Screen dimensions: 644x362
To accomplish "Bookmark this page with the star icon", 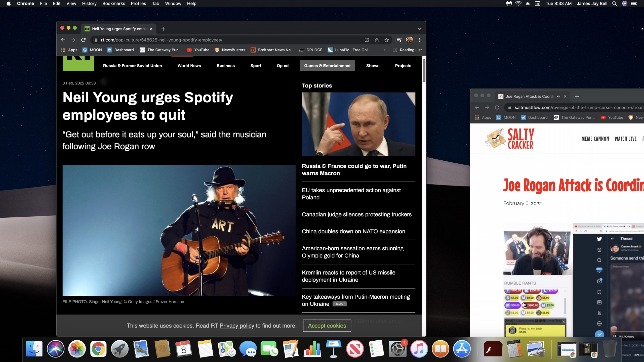I will 387,40.
